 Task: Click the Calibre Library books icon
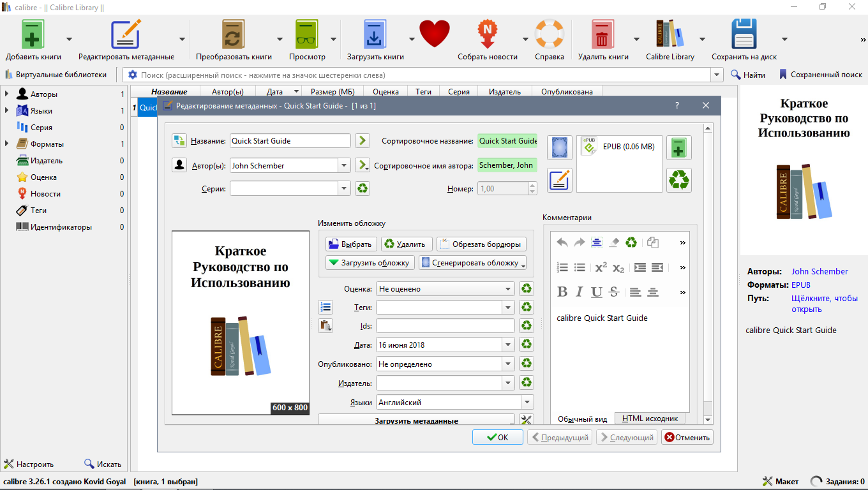670,34
